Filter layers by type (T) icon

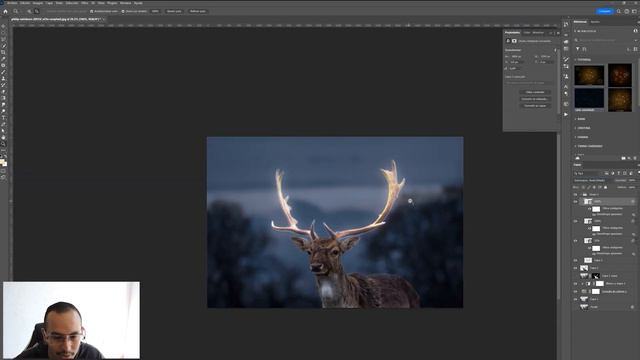coord(619,173)
